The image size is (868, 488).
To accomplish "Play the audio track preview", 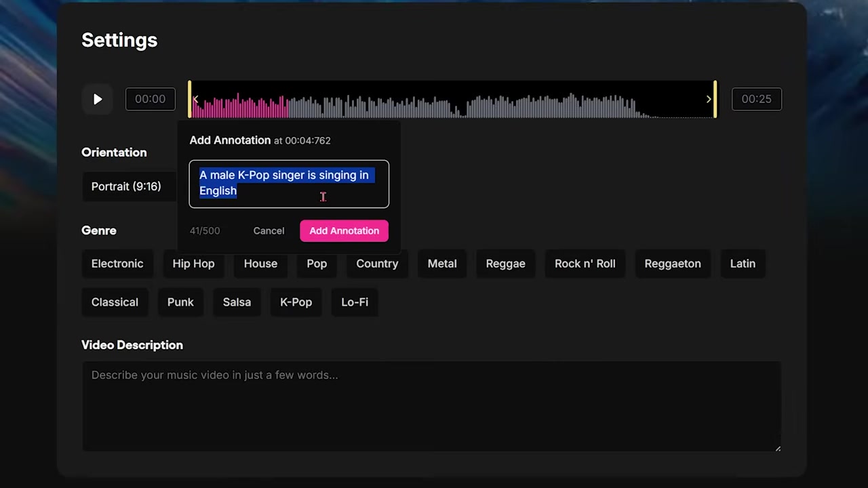I will 98,99.
